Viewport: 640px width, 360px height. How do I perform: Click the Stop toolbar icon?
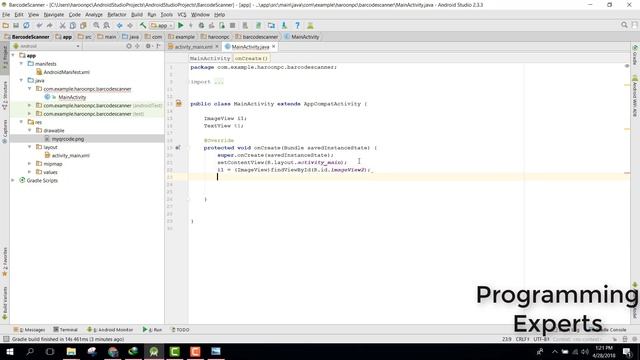click(232, 25)
